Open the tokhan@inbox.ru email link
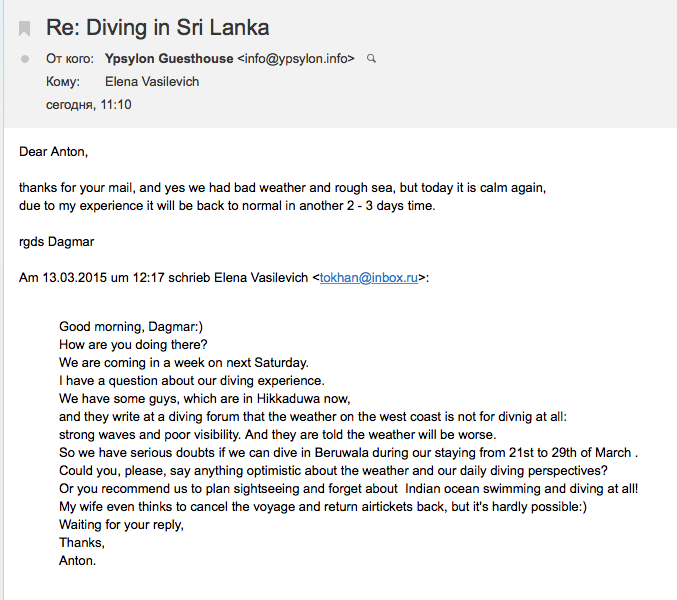Image resolution: width=677 pixels, height=600 pixels. pos(369,278)
